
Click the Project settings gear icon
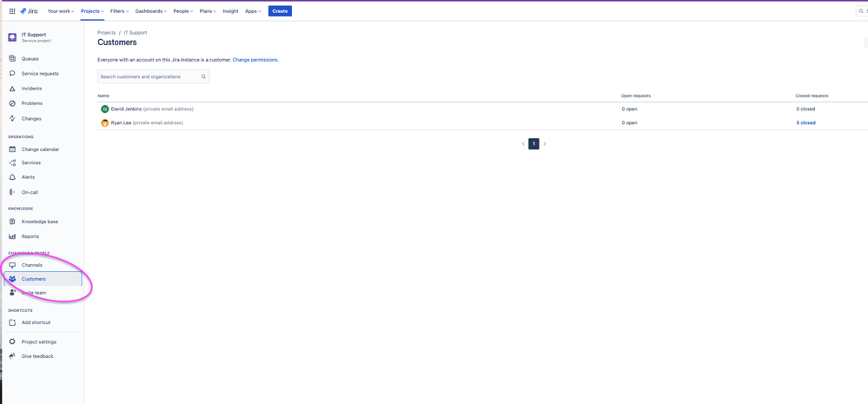(x=12, y=342)
